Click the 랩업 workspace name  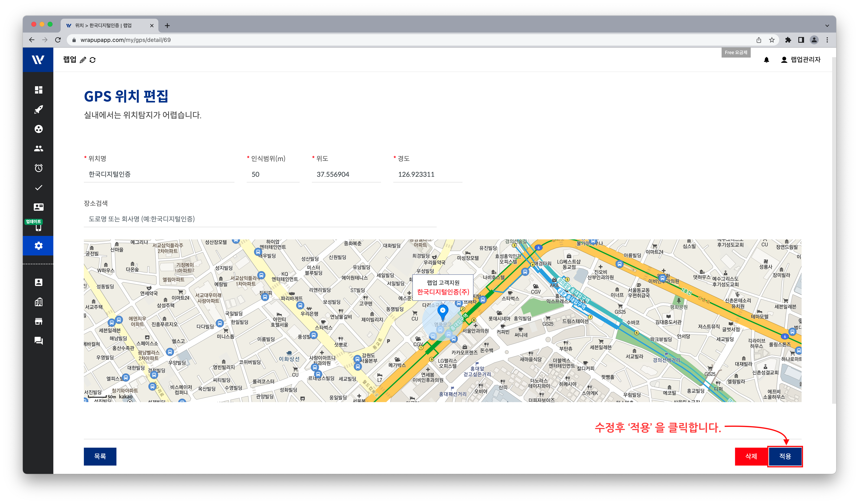coord(70,60)
